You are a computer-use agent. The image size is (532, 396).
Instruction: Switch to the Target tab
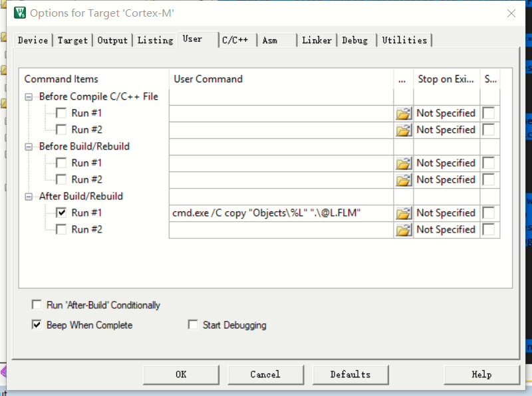(x=72, y=41)
